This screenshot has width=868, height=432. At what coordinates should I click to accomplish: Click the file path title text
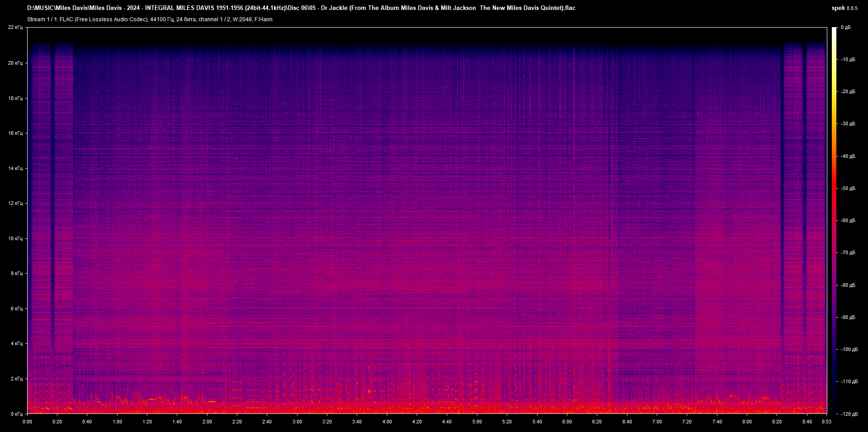tap(301, 8)
